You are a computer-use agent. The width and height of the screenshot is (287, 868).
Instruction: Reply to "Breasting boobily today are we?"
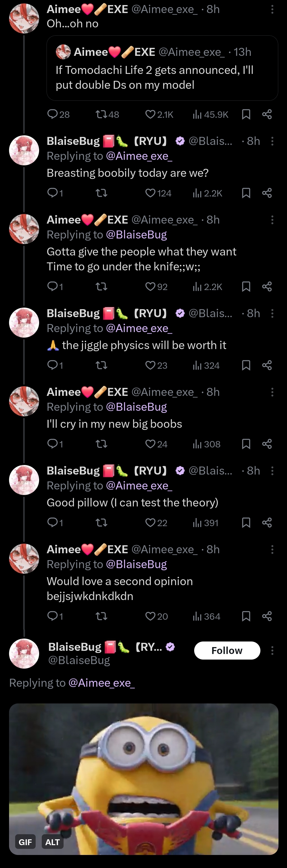coord(55,193)
